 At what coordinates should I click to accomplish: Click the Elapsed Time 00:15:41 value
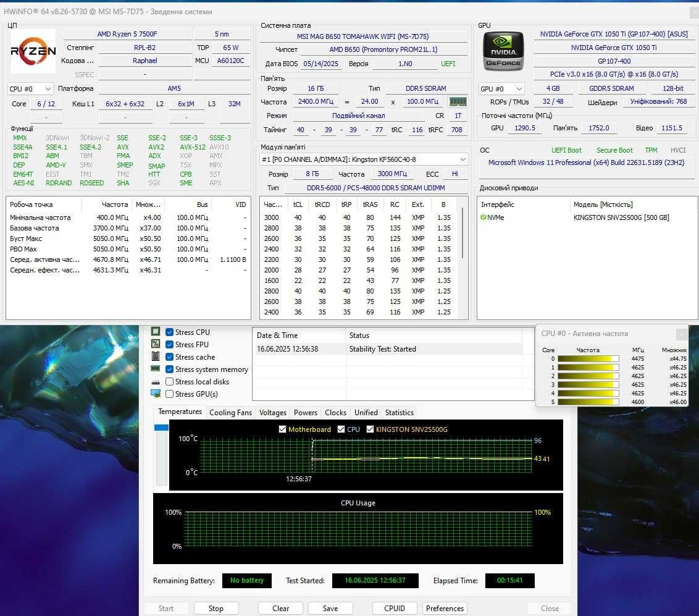(x=509, y=580)
